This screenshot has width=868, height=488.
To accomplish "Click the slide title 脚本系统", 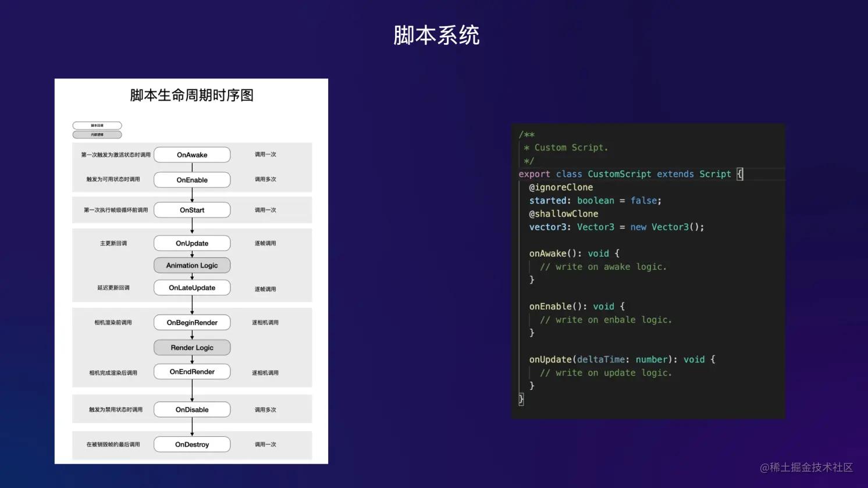I will pos(436,35).
